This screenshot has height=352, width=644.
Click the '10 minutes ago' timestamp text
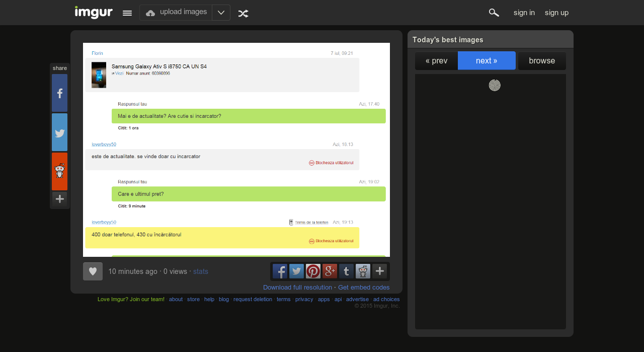coord(133,271)
